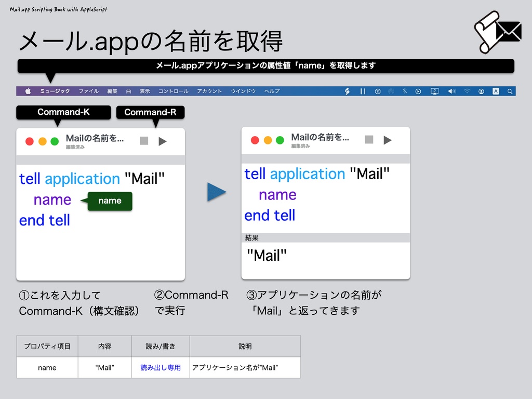Select the "A" input source icon
Image resolution: width=532 pixels, height=399 pixels.
point(496,91)
